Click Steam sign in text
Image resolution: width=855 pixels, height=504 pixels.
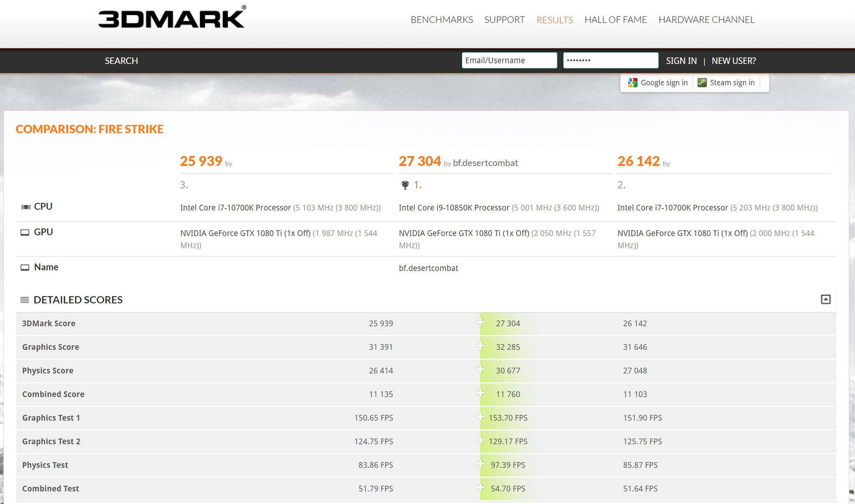pos(732,83)
